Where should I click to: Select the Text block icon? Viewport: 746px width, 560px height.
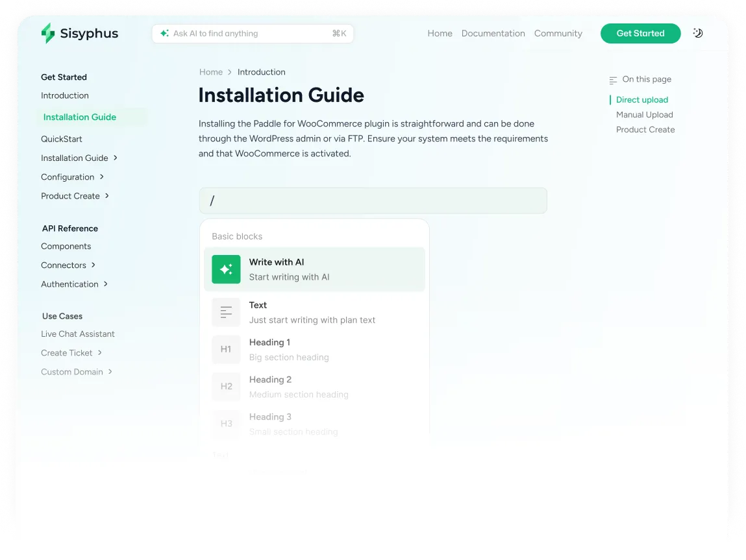(226, 312)
